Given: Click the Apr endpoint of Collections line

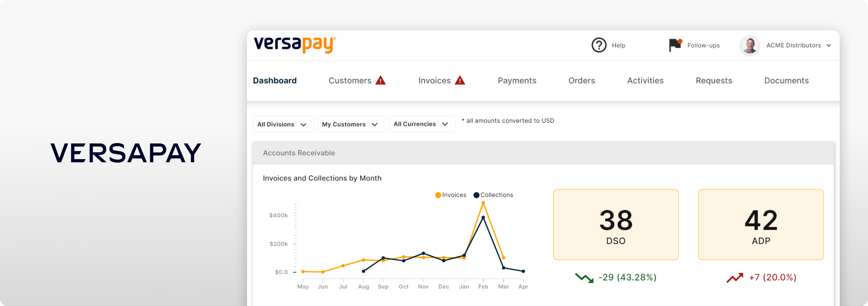Looking at the screenshot, I should (x=523, y=271).
